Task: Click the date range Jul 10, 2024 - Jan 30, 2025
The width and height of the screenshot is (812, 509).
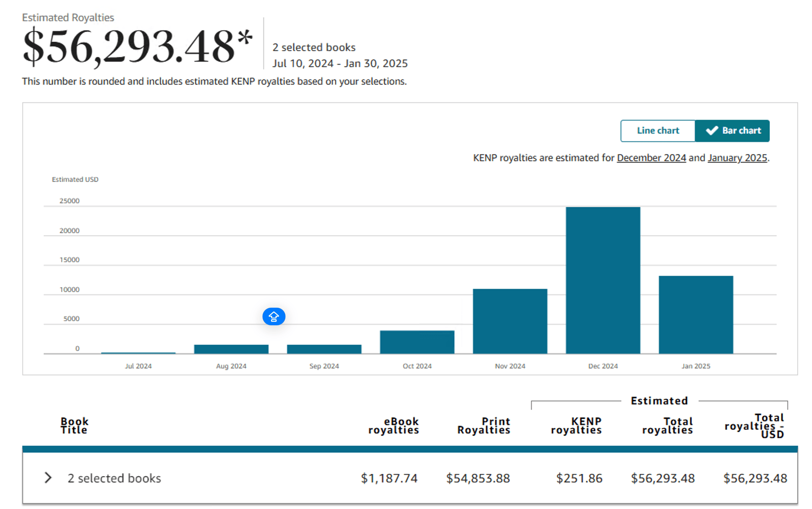Action: [x=340, y=63]
